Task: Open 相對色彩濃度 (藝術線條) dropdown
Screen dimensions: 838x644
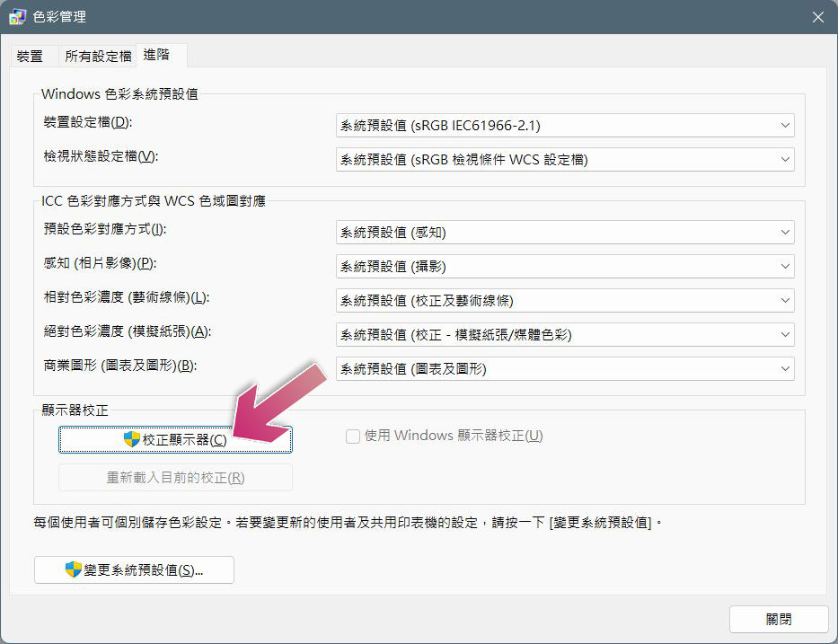Action: click(565, 301)
